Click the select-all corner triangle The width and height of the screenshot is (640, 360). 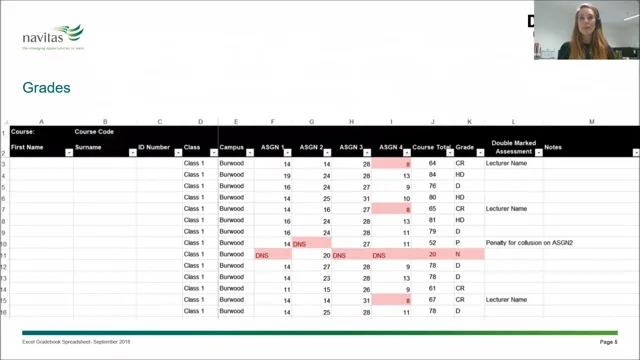click(6, 122)
